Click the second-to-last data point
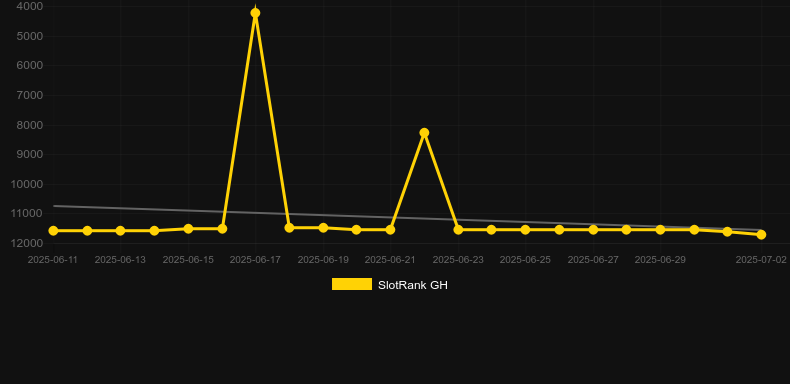The width and height of the screenshot is (790, 384). (728, 232)
